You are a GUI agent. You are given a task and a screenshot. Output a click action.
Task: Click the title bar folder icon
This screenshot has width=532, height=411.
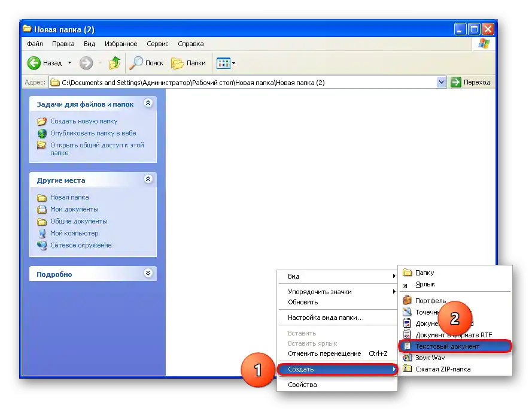pyautogui.click(x=27, y=29)
